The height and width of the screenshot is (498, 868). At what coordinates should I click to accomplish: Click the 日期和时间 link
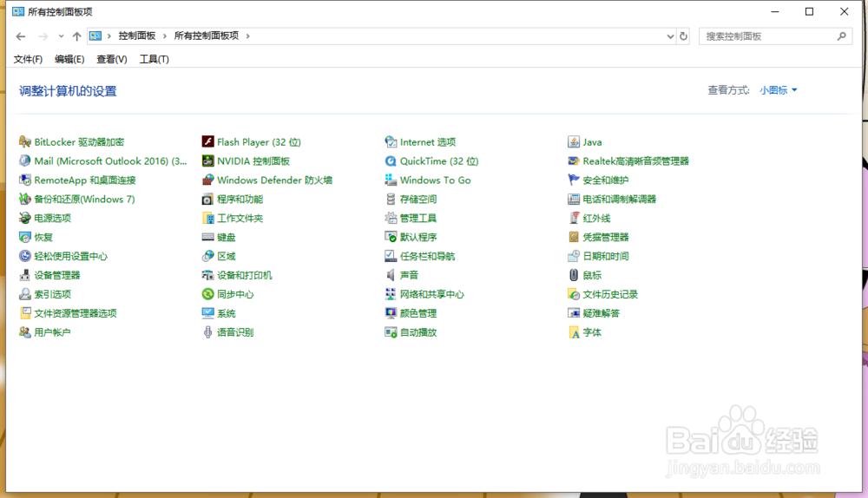(606, 256)
